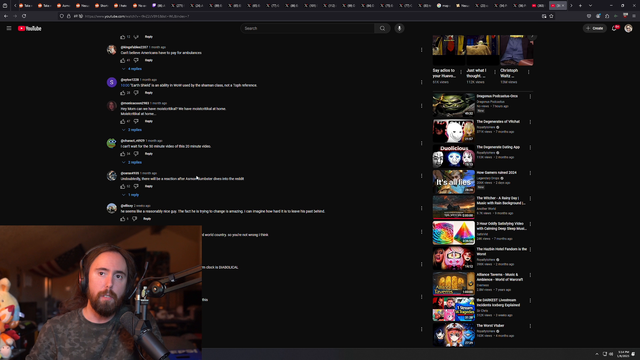Click the magnifier search button
This screenshot has height=360, width=640.
[x=382, y=28]
